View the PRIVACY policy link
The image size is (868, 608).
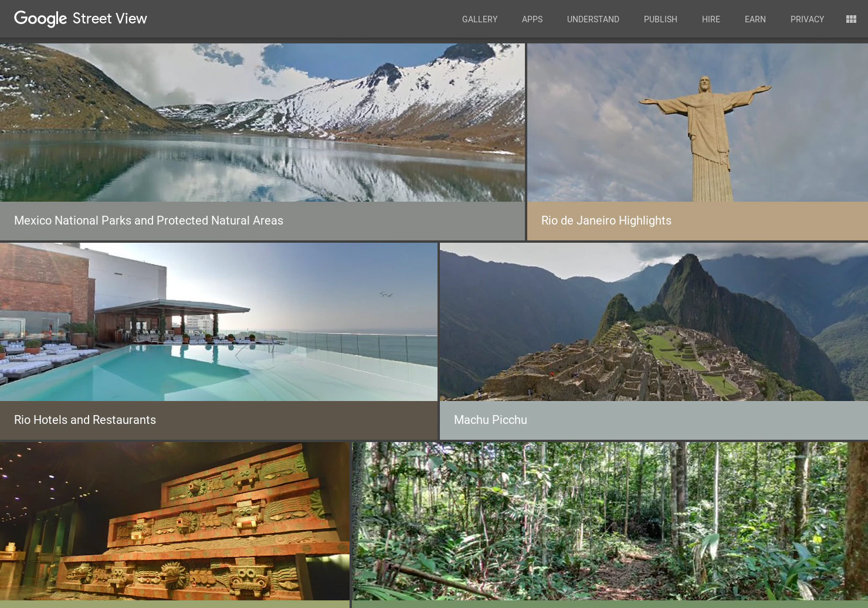pos(807,19)
